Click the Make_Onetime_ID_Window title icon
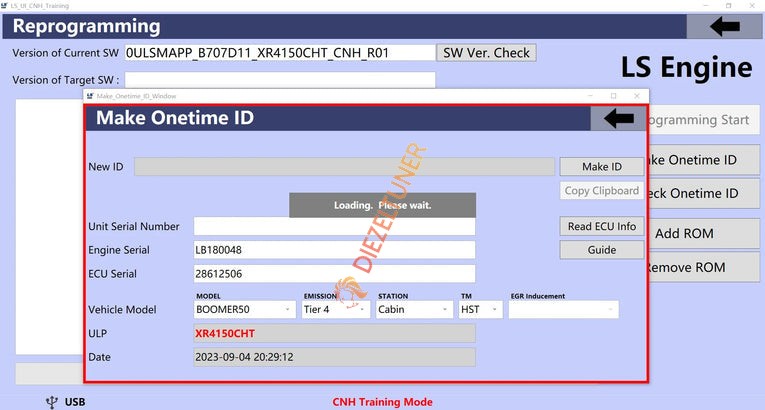The height and width of the screenshot is (410, 765). 90,96
